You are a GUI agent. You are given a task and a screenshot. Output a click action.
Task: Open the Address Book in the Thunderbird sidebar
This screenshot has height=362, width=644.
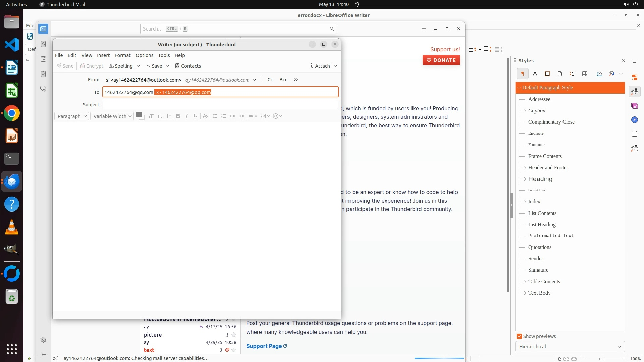[43, 44]
